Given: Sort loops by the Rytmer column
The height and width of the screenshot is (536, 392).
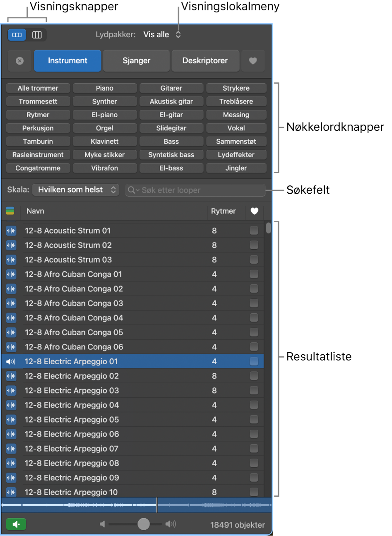Looking at the screenshot, I should 224,211.
